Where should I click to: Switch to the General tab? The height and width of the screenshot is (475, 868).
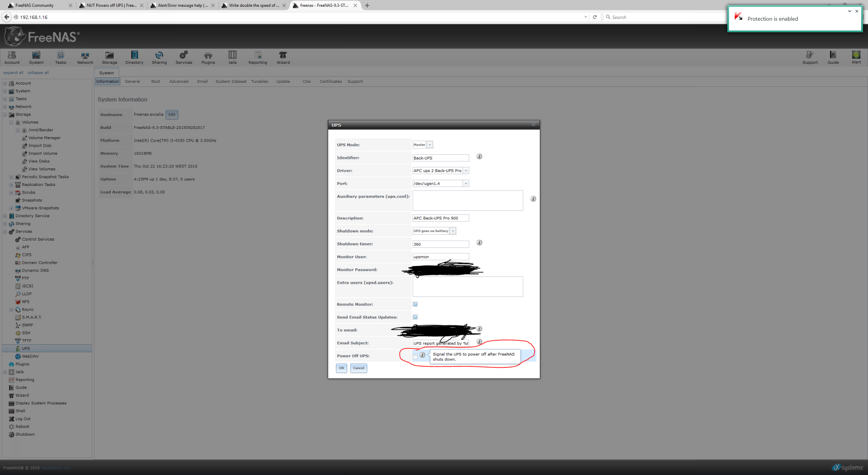click(132, 81)
